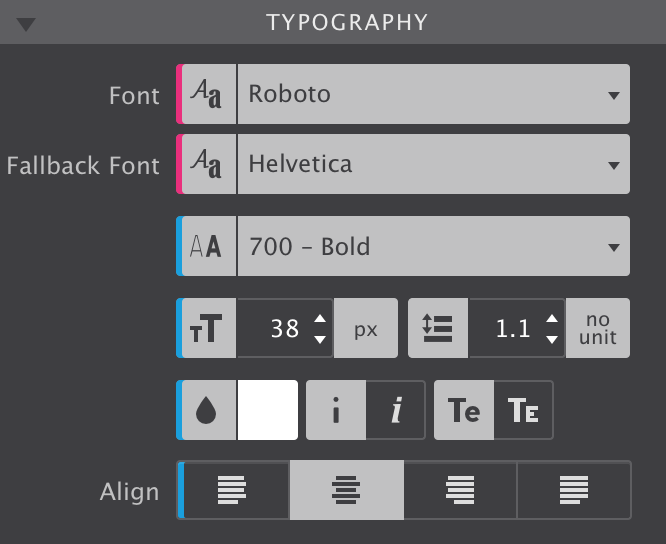666x544 pixels.
Task: Click the Fallback Font typeface icon
Action: [207, 163]
